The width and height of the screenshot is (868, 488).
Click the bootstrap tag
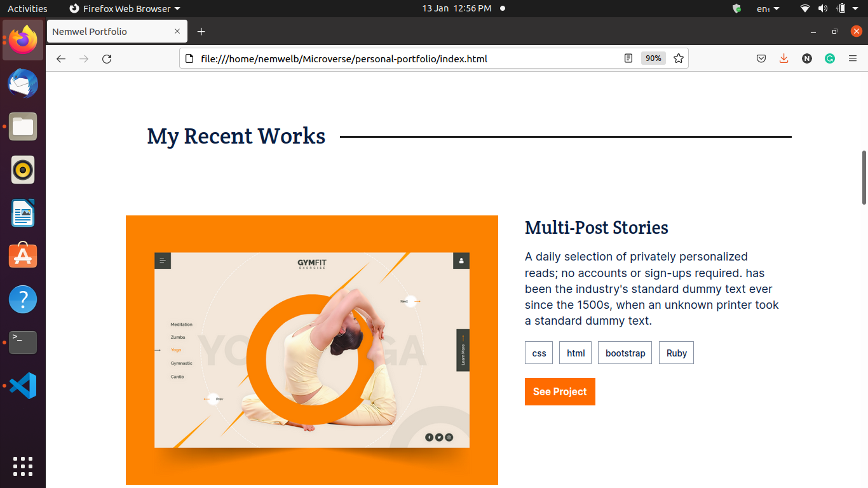[625, 353]
